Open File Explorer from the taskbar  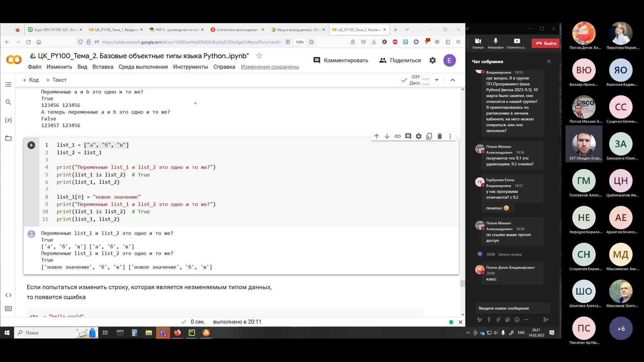click(149, 333)
